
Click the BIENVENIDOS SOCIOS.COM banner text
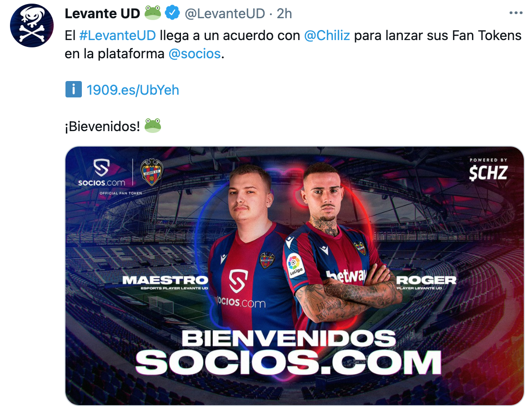[x=289, y=352]
